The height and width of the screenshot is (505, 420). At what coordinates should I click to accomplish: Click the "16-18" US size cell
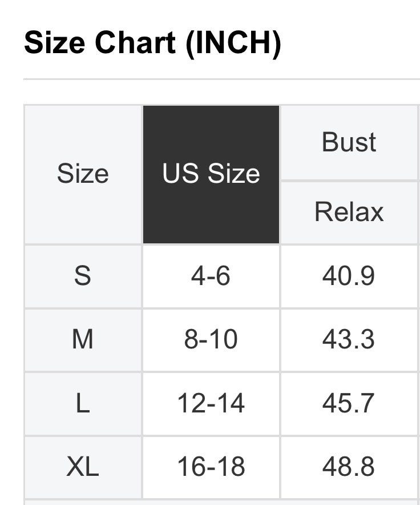(x=211, y=467)
